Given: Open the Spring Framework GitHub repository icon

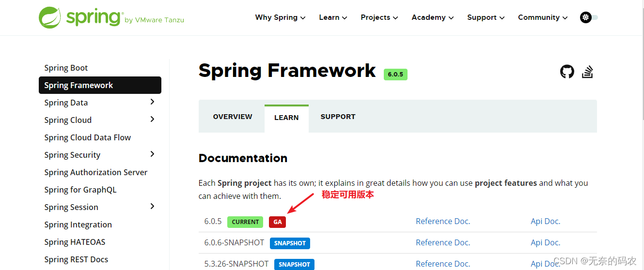Looking at the screenshot, I should pyautogui.click(x=567, y=72).
